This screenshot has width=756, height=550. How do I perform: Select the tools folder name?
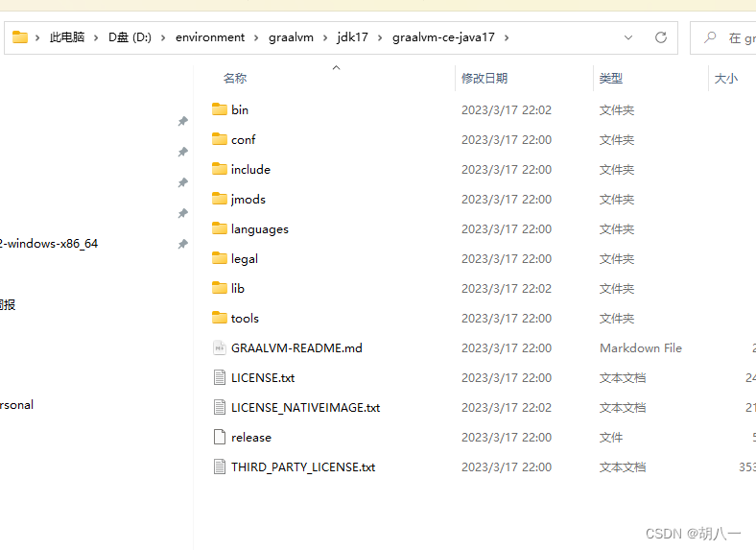[245, 318]
